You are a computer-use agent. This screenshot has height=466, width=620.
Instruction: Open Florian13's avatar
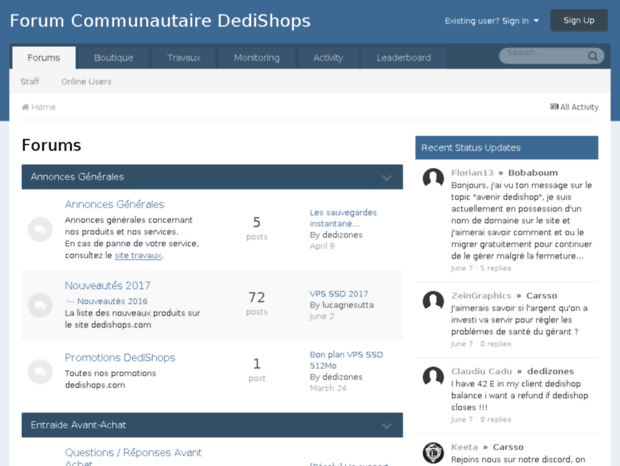tap(433, 177)
